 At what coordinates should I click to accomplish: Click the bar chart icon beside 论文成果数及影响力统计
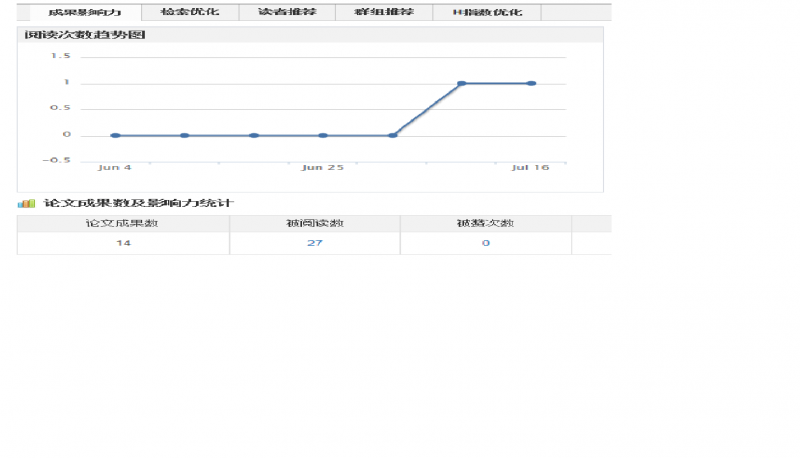click(x=26, y=203)
